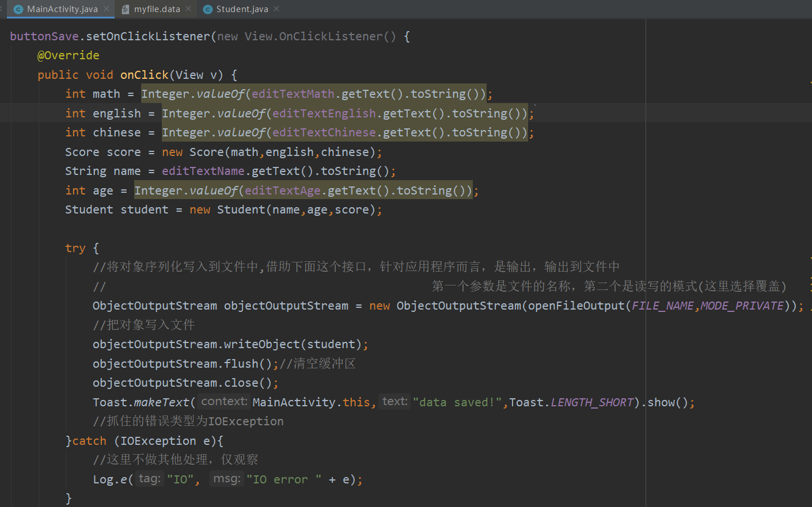812x507 pixels.
Task: Switch to the Student.java tab
Action: click(x=242, y=9)
